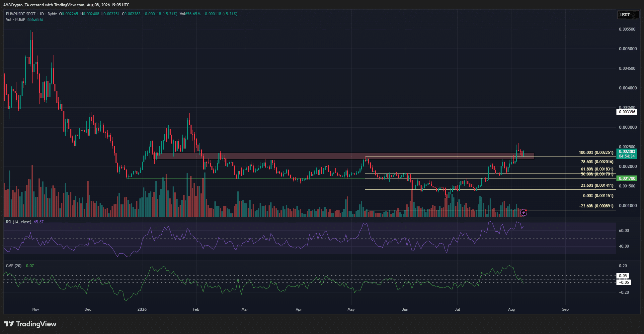Click the current price label 0.002383

point(627,152)
